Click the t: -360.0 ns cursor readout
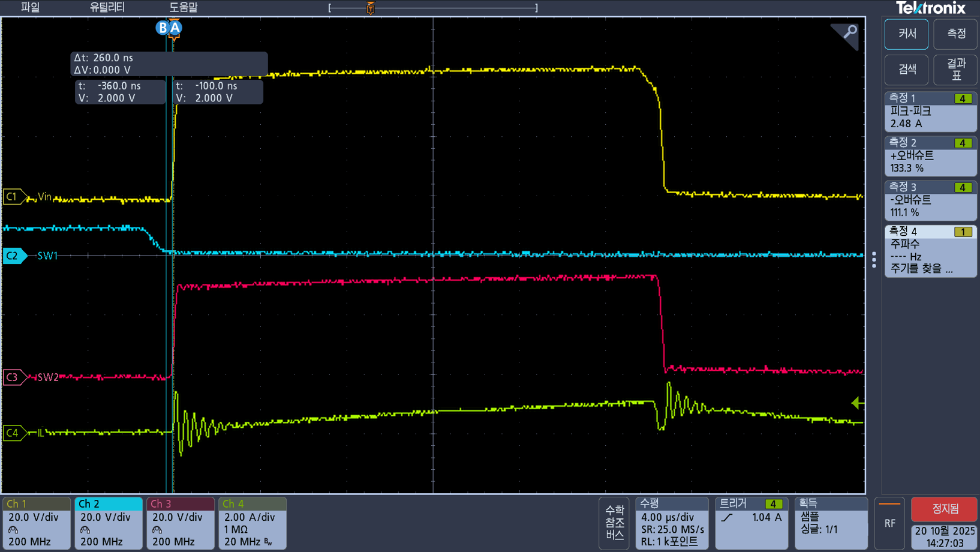Image resolution: width=980 pixels, height=552 pixels. click(x=120, y=92)
